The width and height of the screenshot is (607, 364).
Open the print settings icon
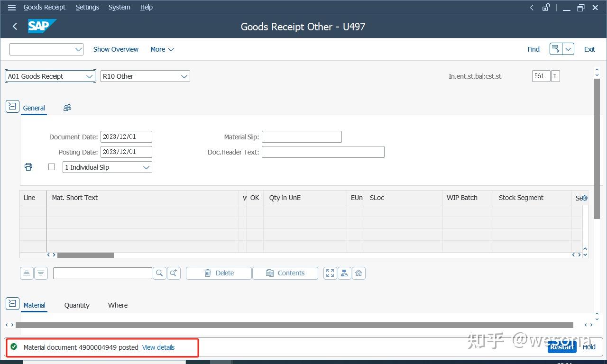(x=28, y=167)
